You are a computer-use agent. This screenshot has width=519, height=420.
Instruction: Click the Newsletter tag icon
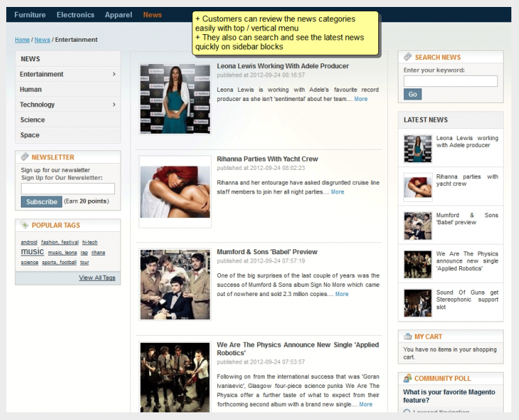[x=25, y=157]
